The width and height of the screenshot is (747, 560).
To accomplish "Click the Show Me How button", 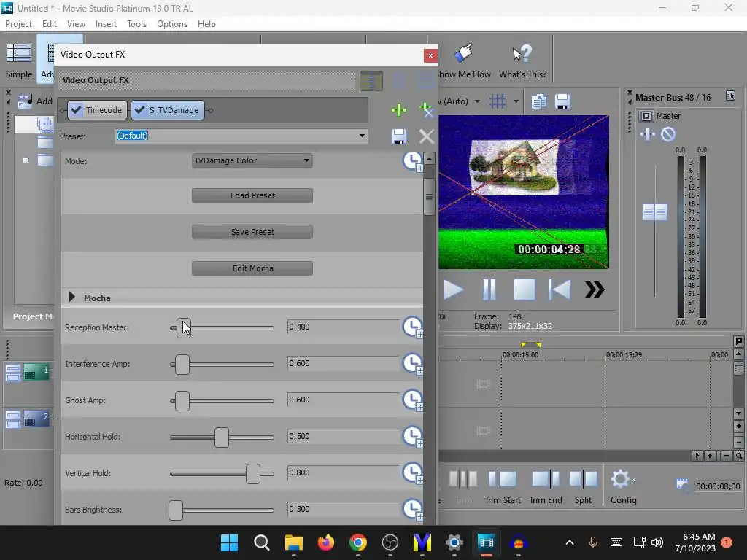I will [465, 61].
